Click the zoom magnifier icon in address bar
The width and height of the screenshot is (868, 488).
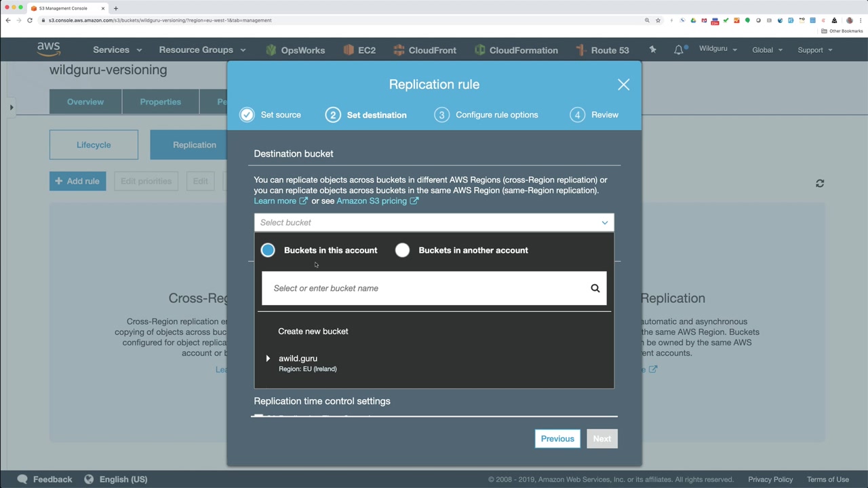(647, 20)
